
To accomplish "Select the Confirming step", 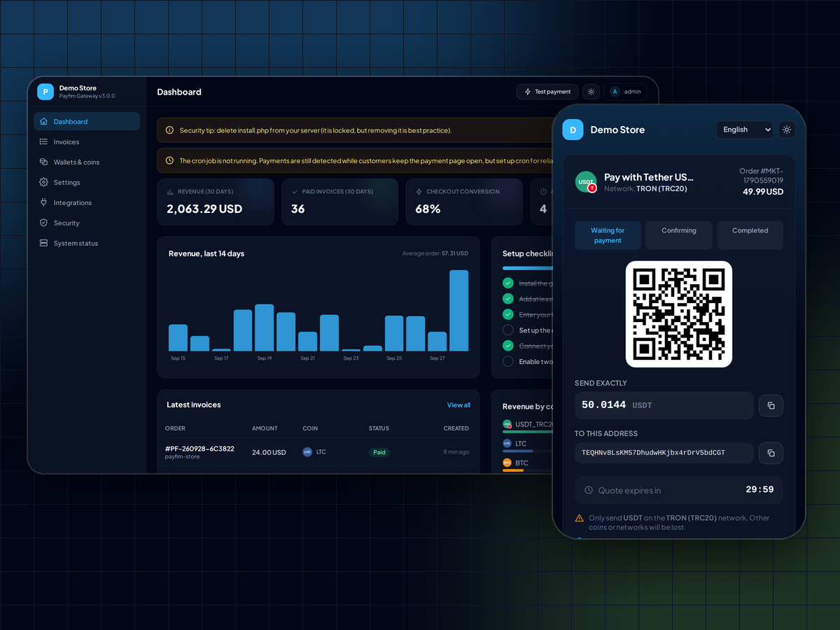I will (679, 235).
